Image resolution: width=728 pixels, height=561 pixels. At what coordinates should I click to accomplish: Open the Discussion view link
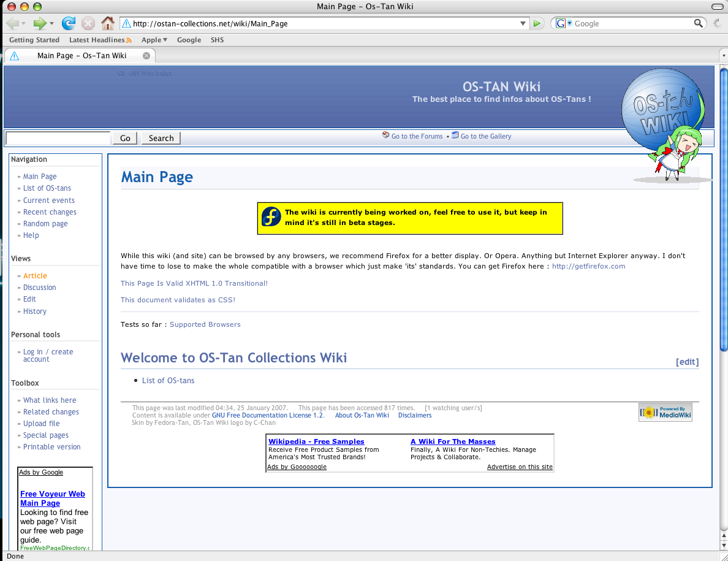[39, 288]
